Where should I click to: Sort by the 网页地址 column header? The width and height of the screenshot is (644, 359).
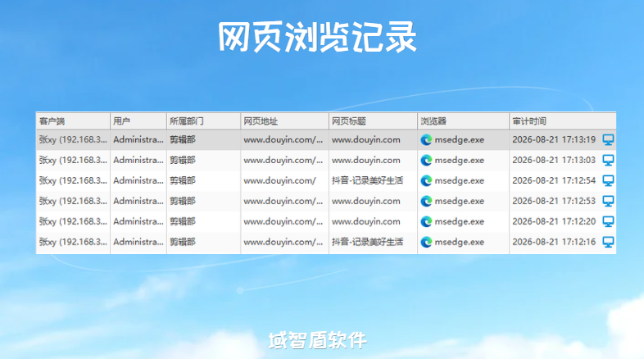pos(284,121)
